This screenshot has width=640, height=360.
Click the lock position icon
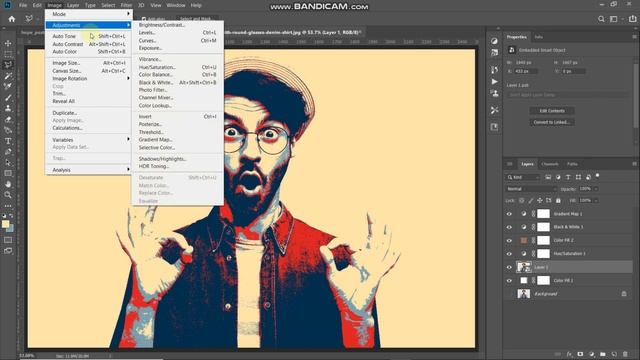(540, 200)
